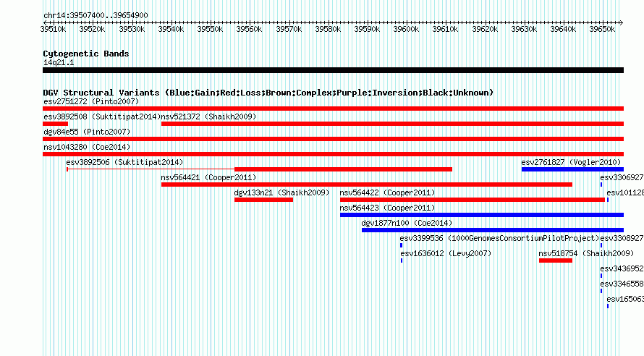Select the blue bar under nsv564423

tap(482, 215)
